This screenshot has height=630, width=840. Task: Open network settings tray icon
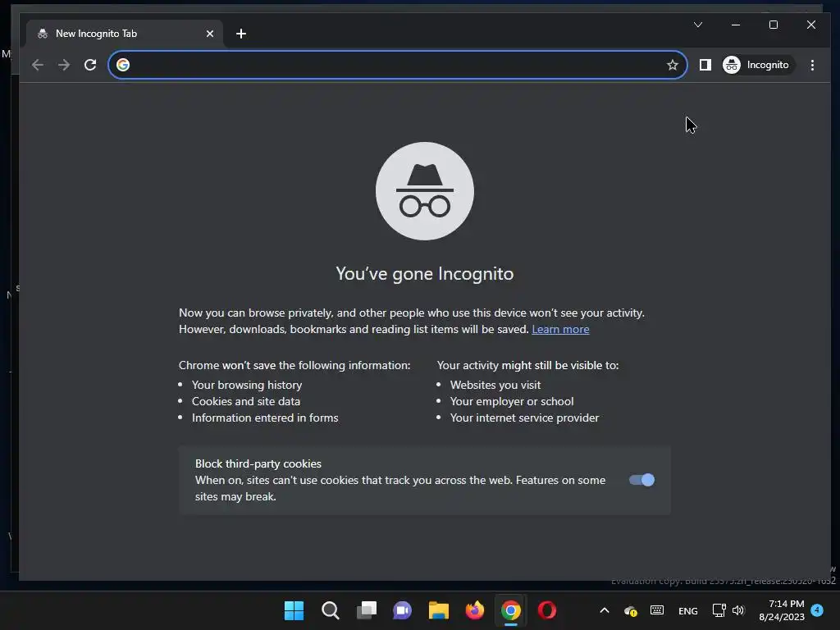tap(719, 610)
